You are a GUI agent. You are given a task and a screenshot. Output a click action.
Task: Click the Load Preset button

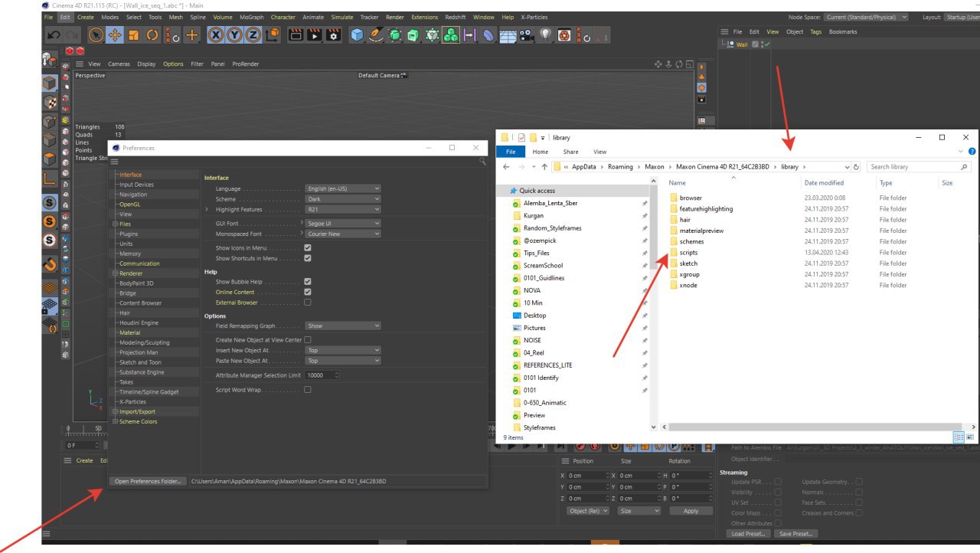tap(748, 534)
